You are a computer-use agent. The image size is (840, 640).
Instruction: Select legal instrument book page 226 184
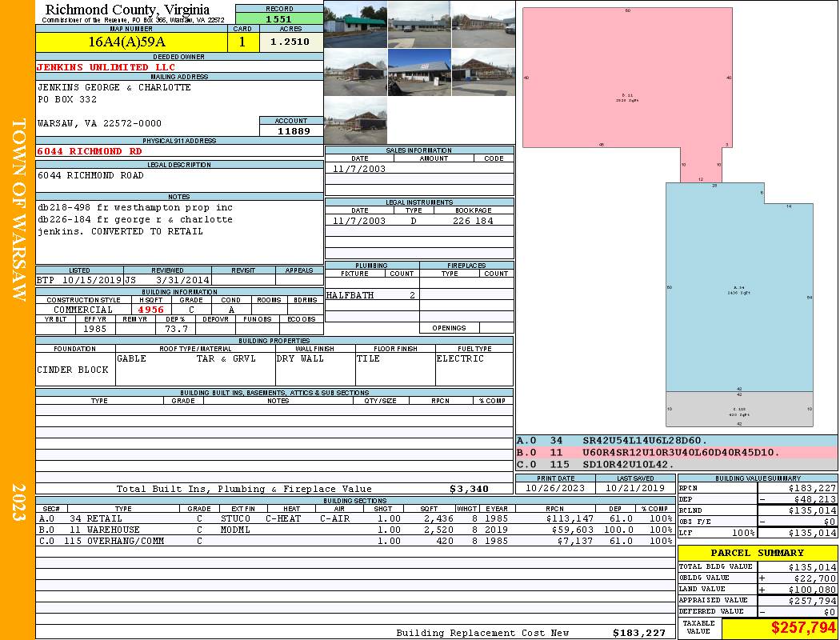pos(473,221)
